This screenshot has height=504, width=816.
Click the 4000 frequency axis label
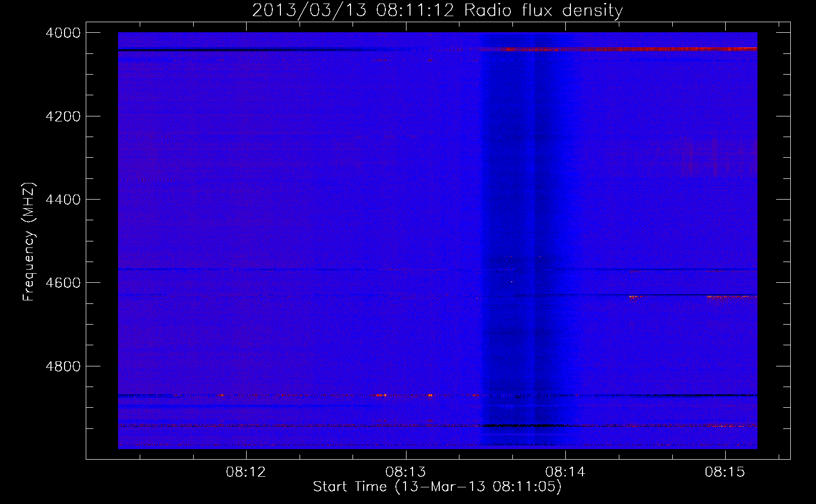[63, 33]
